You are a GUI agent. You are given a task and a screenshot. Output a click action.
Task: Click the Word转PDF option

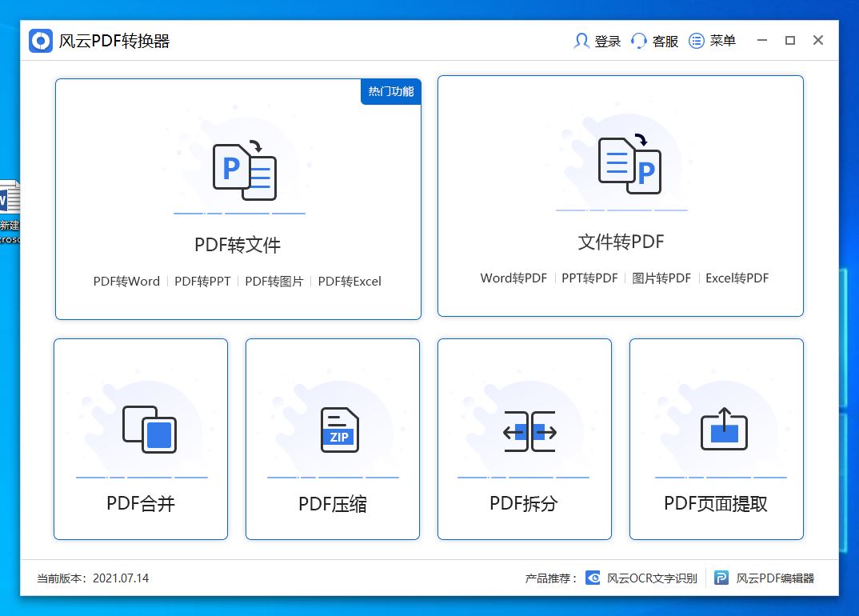[512, 278]
